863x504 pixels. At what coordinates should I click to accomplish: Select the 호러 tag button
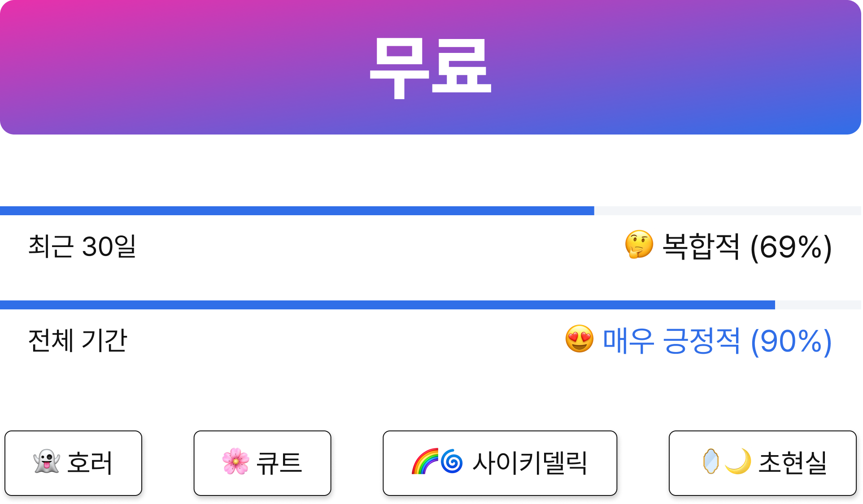tap(74, 463)
